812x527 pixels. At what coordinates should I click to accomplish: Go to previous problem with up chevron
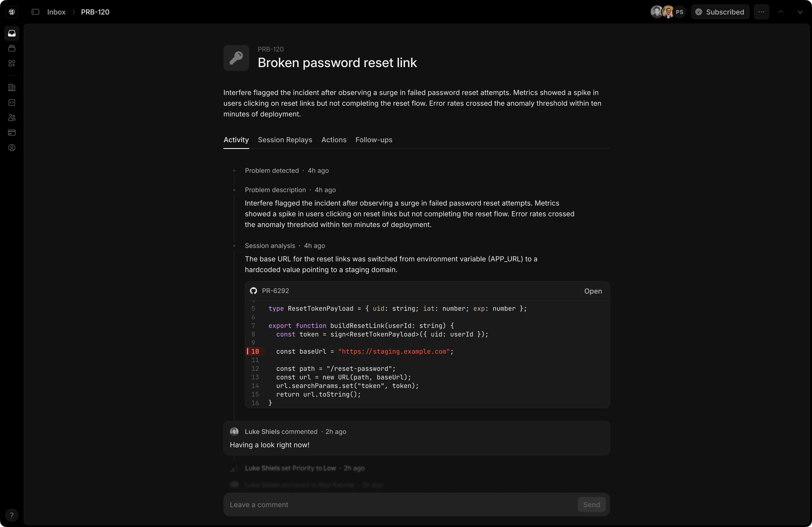[781, 12]
